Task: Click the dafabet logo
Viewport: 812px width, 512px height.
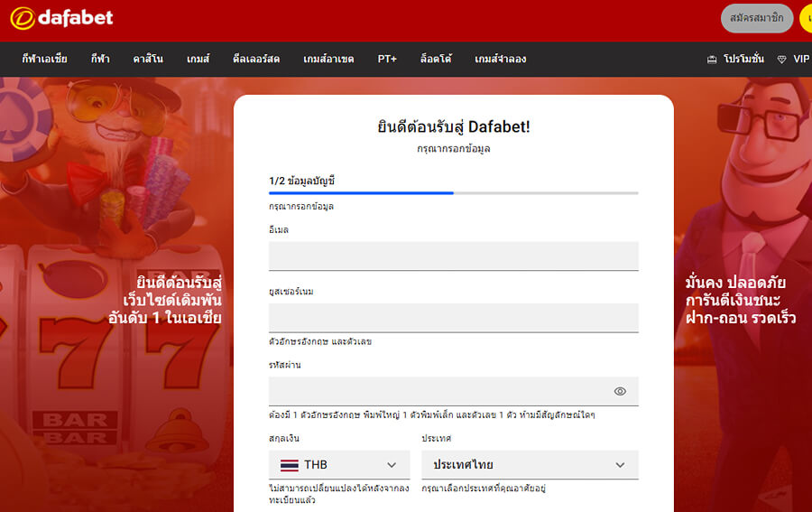Action: pyautogui.click(x=61, y=18)
